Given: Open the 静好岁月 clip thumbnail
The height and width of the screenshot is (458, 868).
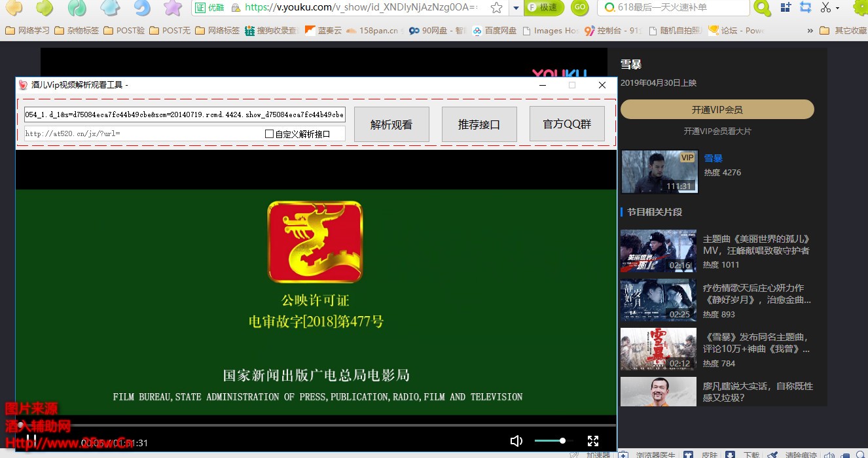Looking at the screenshot, I should [659, 300].
